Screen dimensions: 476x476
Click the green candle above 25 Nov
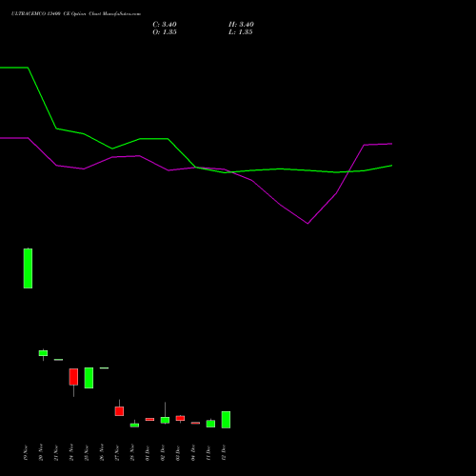point(89,378)
